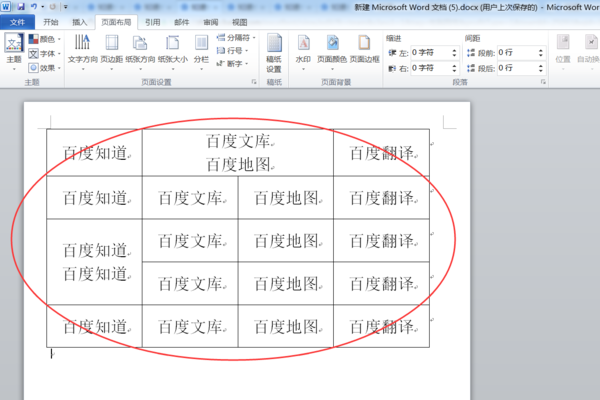
Task: Switch to the 审阅 (Review) tab
Action: [210, 22]
